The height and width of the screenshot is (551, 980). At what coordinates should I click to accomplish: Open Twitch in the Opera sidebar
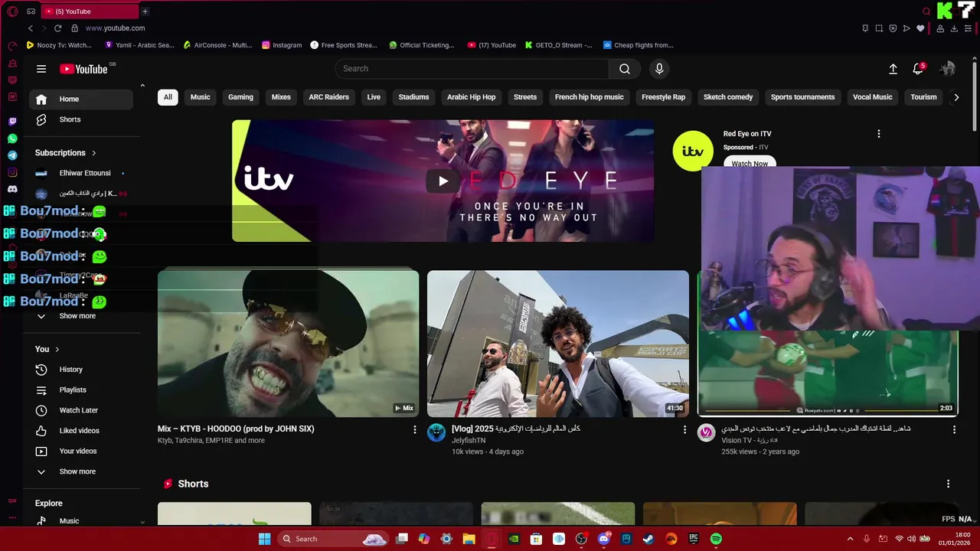pos(12,122)
